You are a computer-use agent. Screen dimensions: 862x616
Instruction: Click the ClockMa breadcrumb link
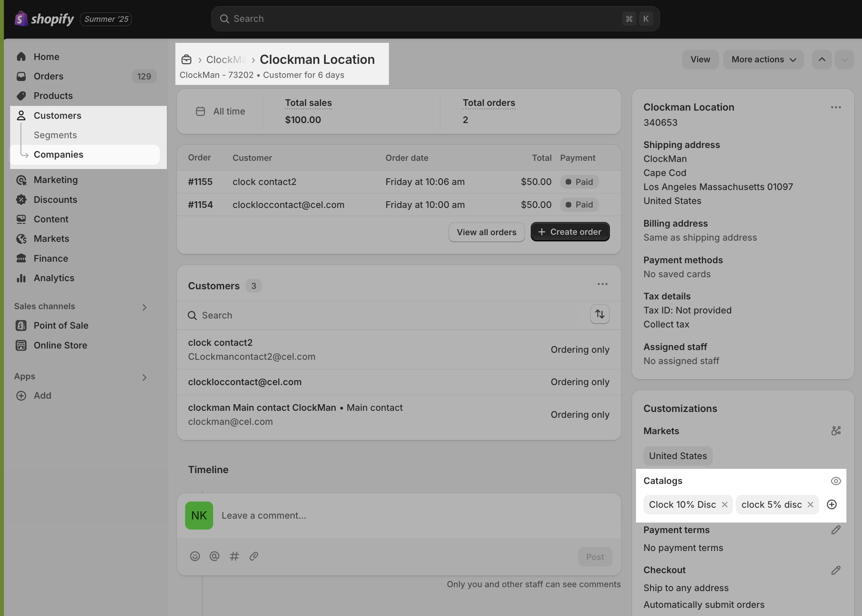point(226,60)
